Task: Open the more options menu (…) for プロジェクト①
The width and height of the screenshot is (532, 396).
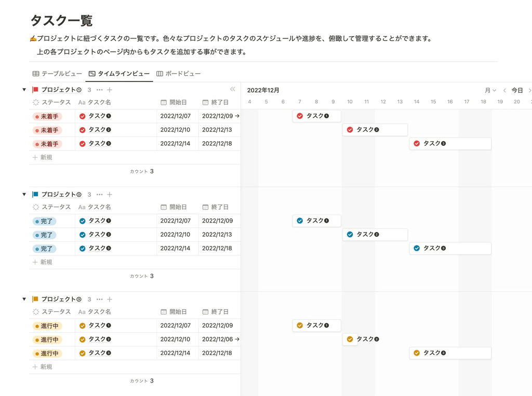Action: pos(99,90)
